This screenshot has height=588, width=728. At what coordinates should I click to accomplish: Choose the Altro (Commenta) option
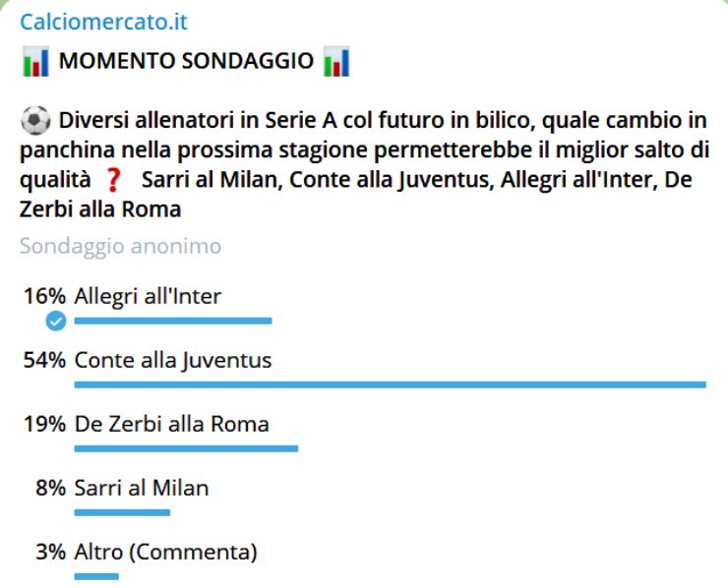pyautogui.click(x=165, y=552)
